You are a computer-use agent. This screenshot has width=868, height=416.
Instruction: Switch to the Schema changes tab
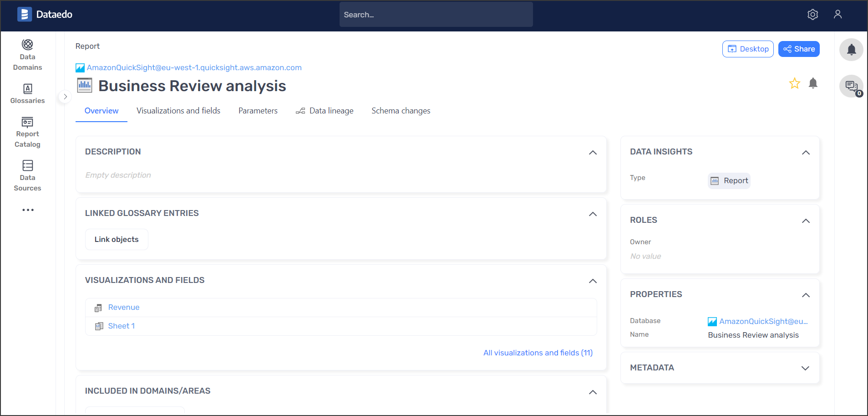pos(401,111)
